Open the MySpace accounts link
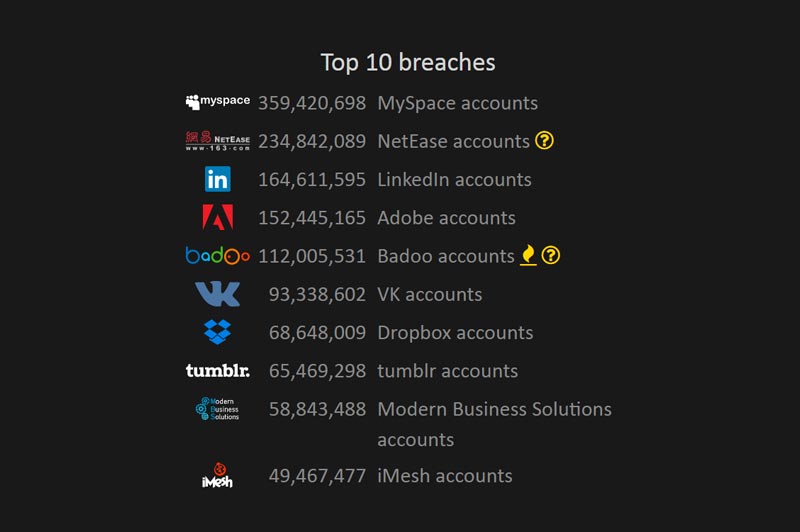 [x=458, y=103]
